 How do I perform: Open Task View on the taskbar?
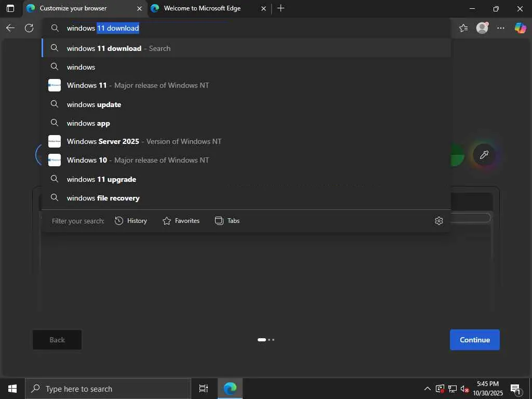click(204, 389)
